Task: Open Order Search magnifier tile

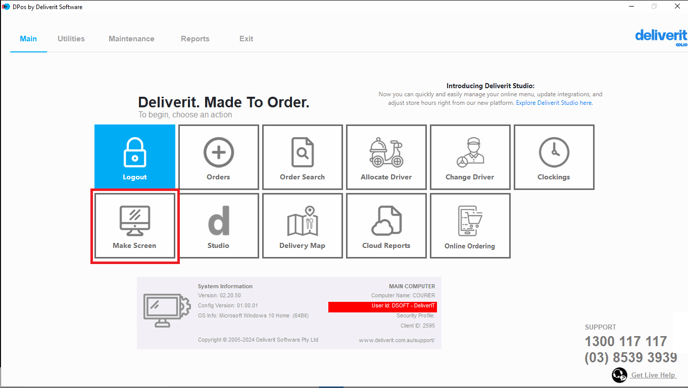Action: pos(302,157)
